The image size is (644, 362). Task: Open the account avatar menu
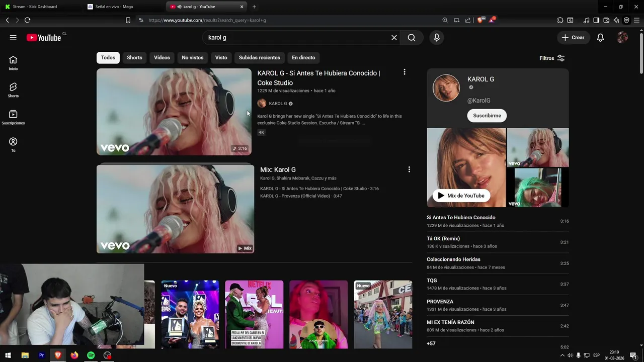tap(622, 38)
